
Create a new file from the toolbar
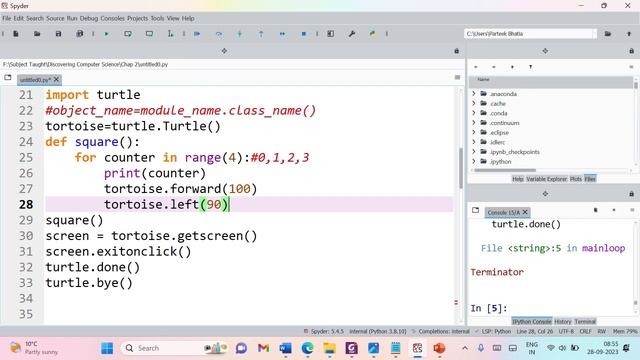point(16,34)
